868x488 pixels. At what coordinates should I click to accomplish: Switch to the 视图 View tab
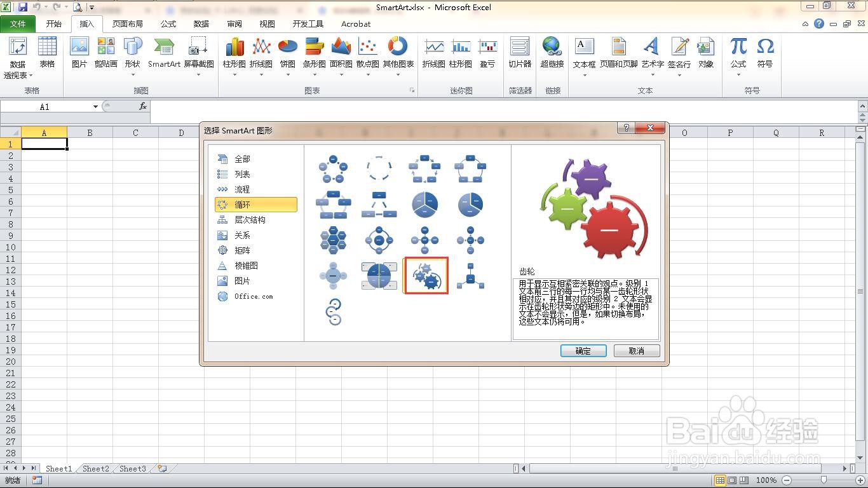pos(268,24)
